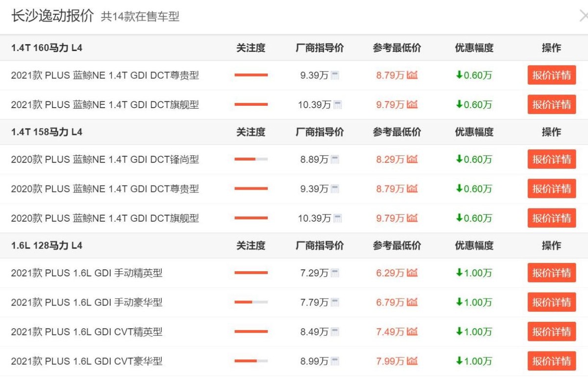Open model link 2020款 PLUS 蓝鲸NE DCT尊贵型
This screenshot has height=377, width=588.
pyautogui.click(x=105, y=188)
